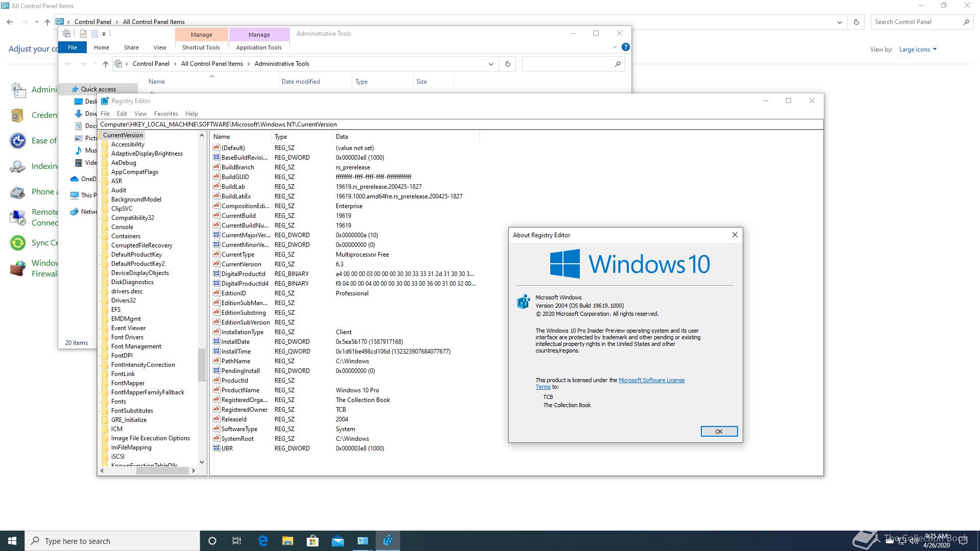Viewport: 980px width, 551px height.
Task: Open Phone and Modem icon in Control Panel
Action: pyautogui.click(x=17, y=192)
